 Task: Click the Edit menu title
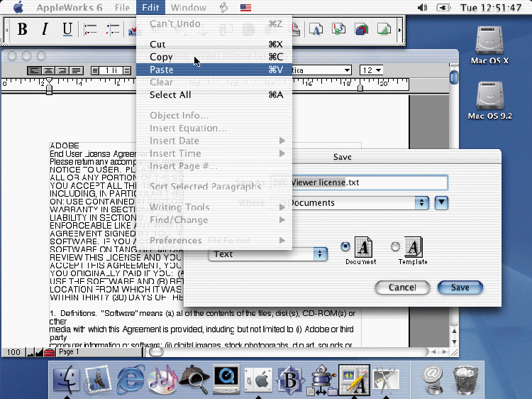[x=150, y=8]
